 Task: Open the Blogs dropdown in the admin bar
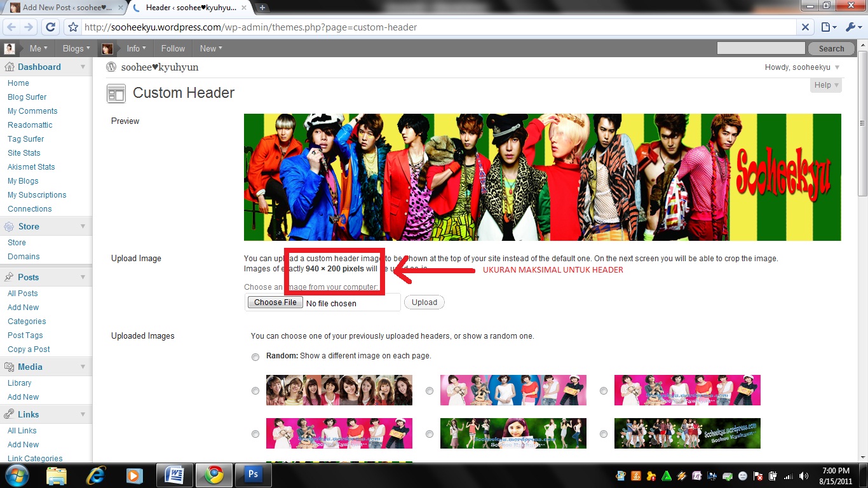[76, 48]
